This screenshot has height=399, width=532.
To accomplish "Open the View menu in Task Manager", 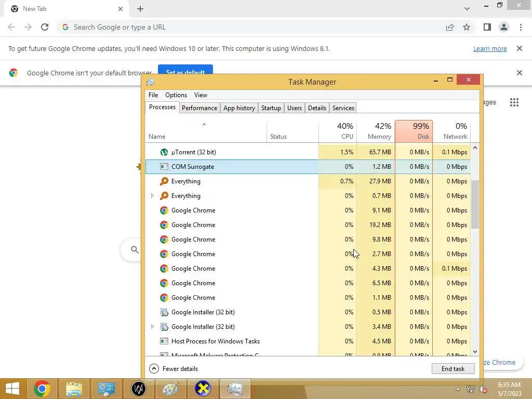I will [201, 95].
